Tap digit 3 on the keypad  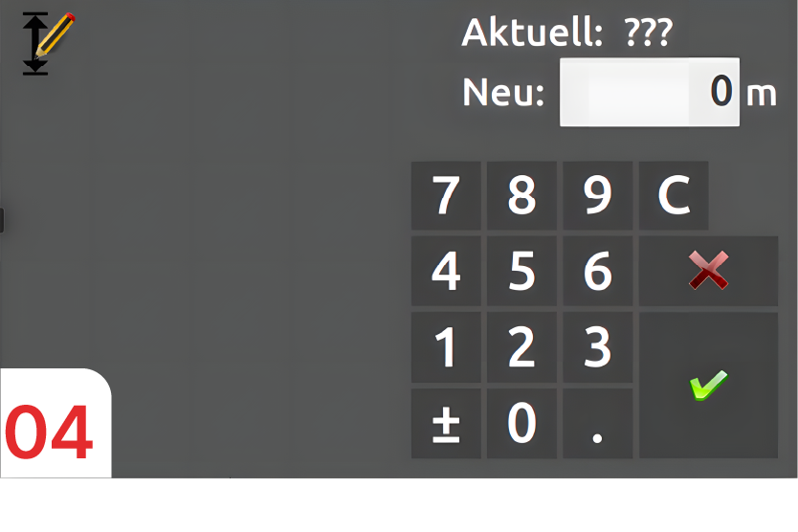coord(597,347)
